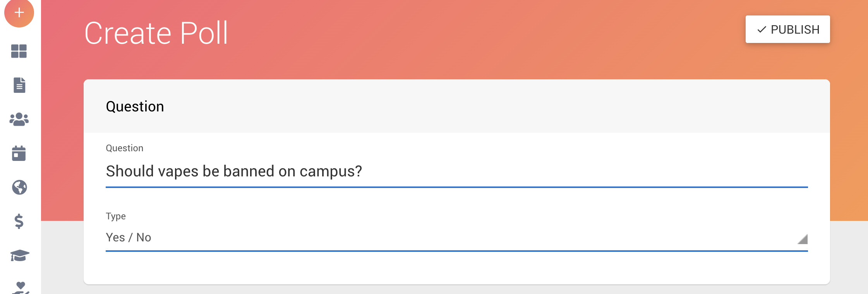Click the Create Poll page title
This screenshot has width=868, height=294.
[x=156, y=33]
